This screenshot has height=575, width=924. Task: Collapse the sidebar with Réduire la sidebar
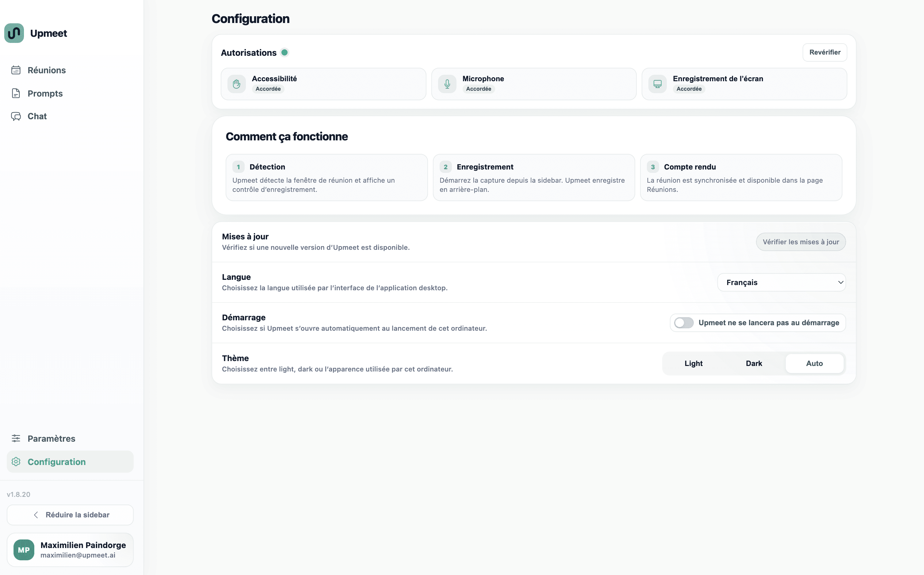click(x=70, y=515)
